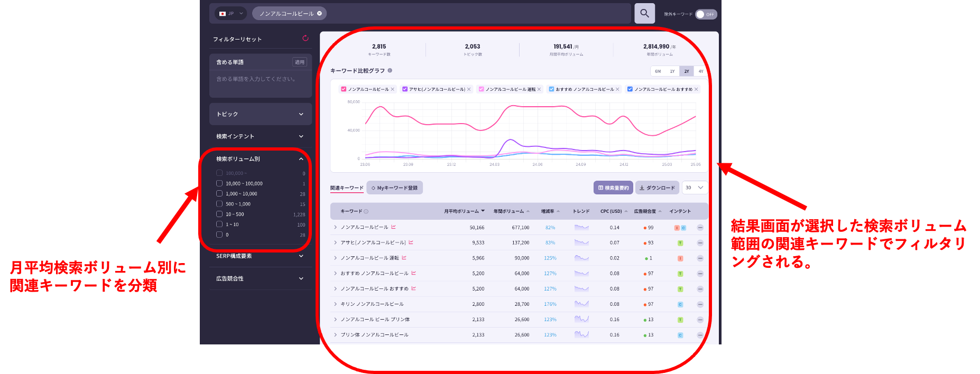Remove おすすめ ノンアルコールビール from graph legend
This screenshot has height=374, width=980.
click(x=617, y=89)
